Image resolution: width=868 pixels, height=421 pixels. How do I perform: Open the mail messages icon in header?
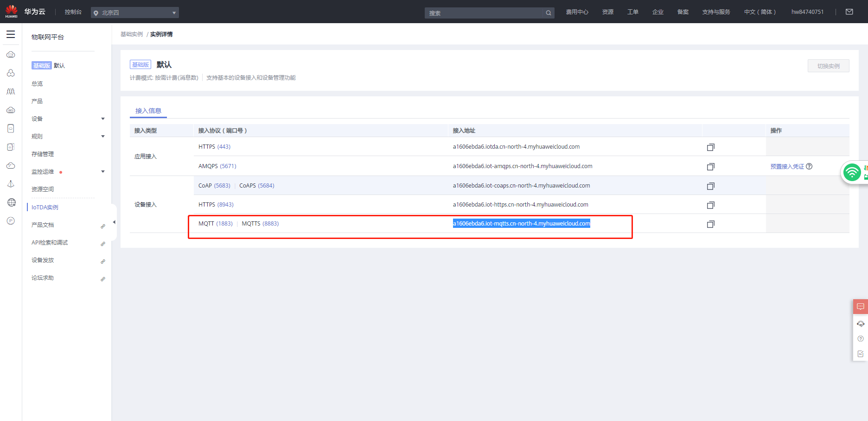click(x=849, y=12)
